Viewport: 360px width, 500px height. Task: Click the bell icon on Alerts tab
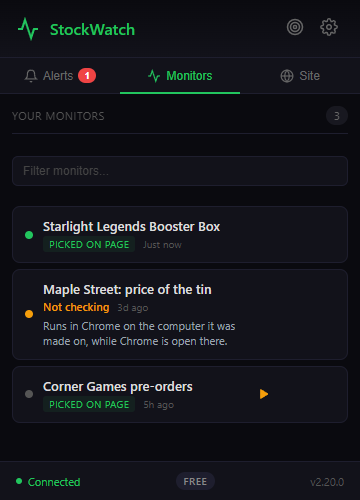[31, 76]
